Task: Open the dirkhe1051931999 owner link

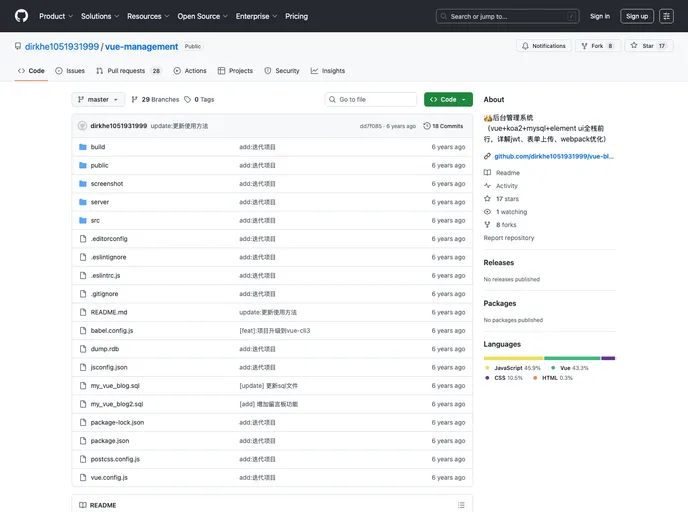Action: 62,47
